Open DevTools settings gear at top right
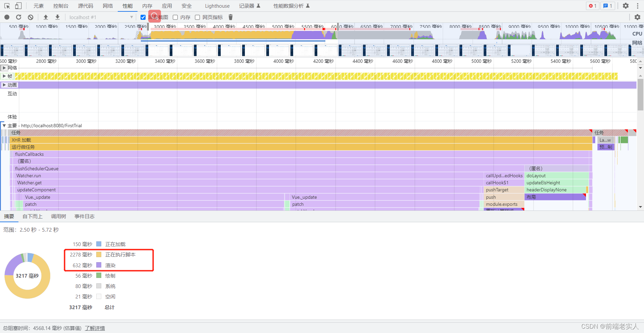Image resolution: width=644 pixels, height=333 pixels. (x=626, y=6)
